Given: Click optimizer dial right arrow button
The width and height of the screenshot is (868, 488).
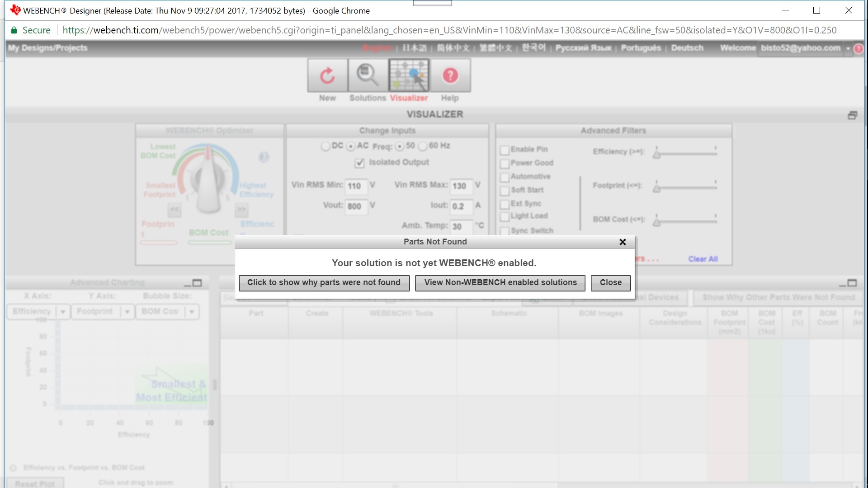Looking at the screenshot, I should click(241, 209).
